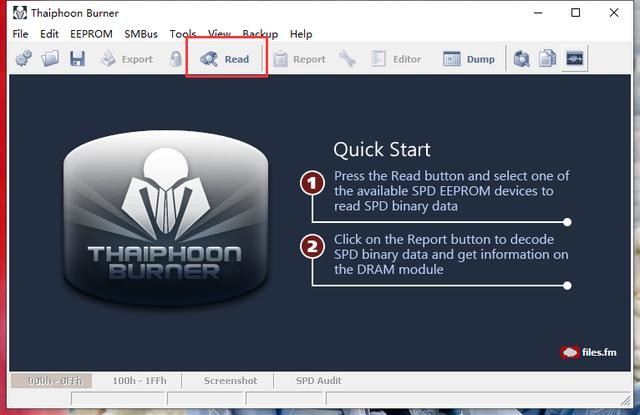Click the padlock icon in toolbar
This screenshot has width=640, height=415.
coord(176,59)
